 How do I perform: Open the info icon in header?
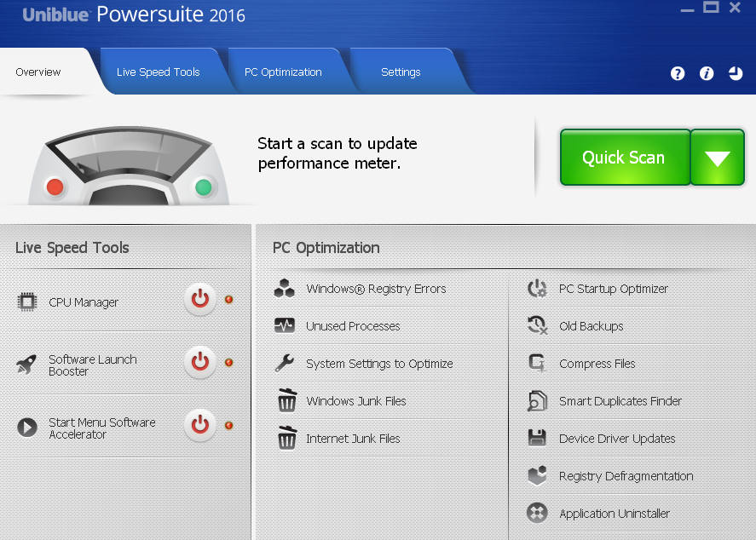(x=707, y=73)
